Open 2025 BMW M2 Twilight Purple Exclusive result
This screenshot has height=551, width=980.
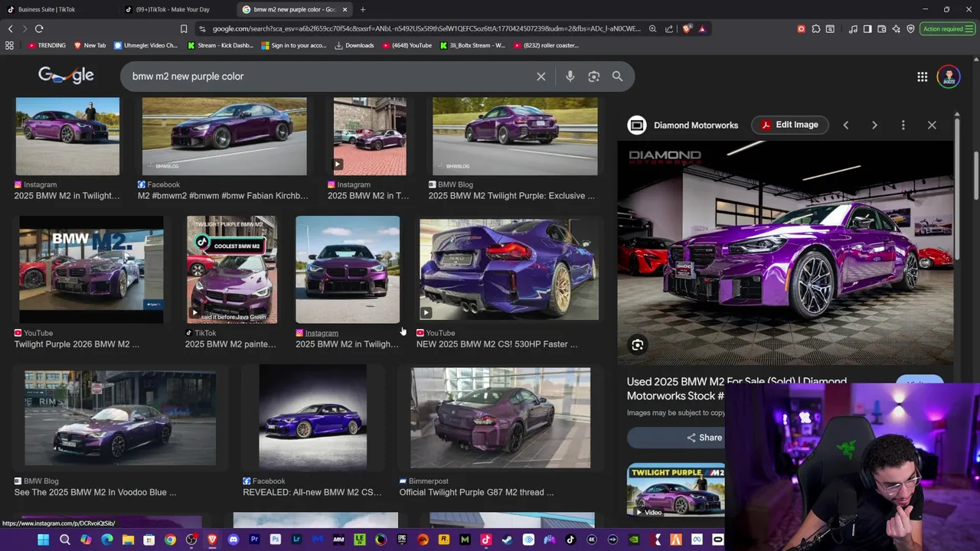coord(514,136)
